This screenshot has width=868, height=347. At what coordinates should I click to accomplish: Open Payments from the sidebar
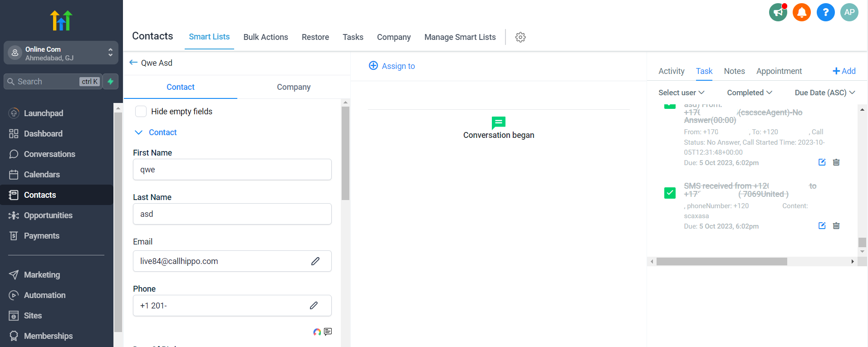(x=42, y=236)
